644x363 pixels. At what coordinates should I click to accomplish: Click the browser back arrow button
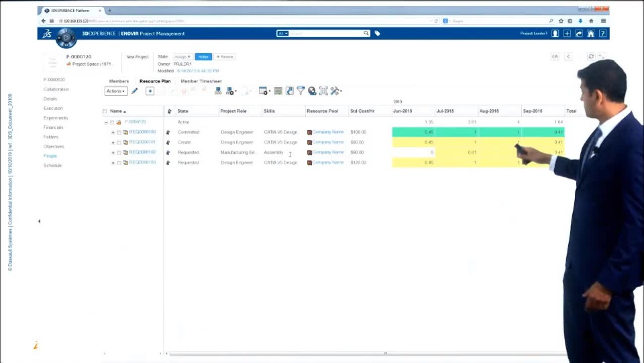(44, 21)
